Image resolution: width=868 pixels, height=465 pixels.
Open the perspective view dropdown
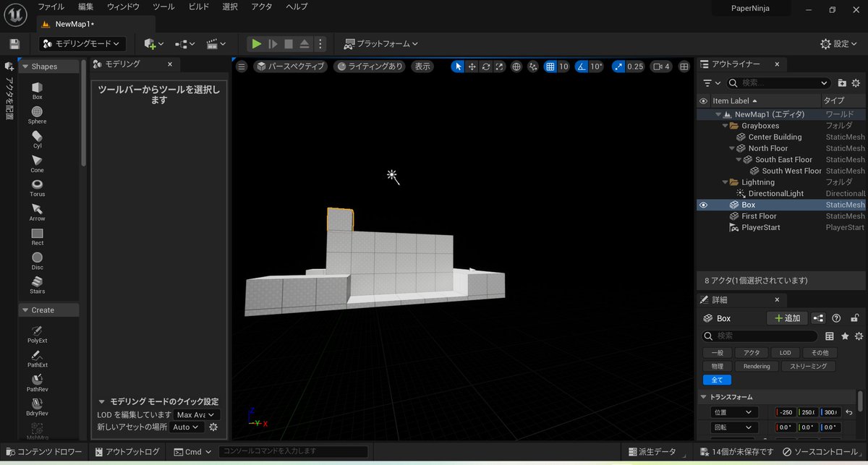293,66
